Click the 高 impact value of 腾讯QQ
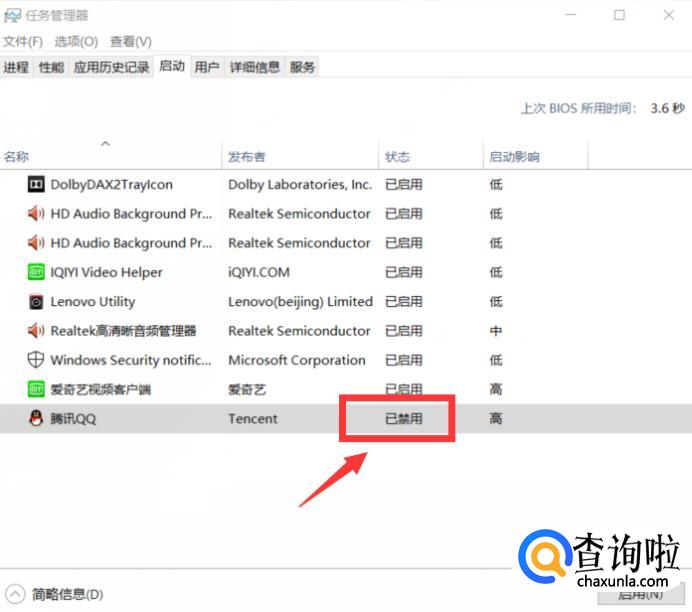This screenshot has width=692, height=612. [496, 419]
